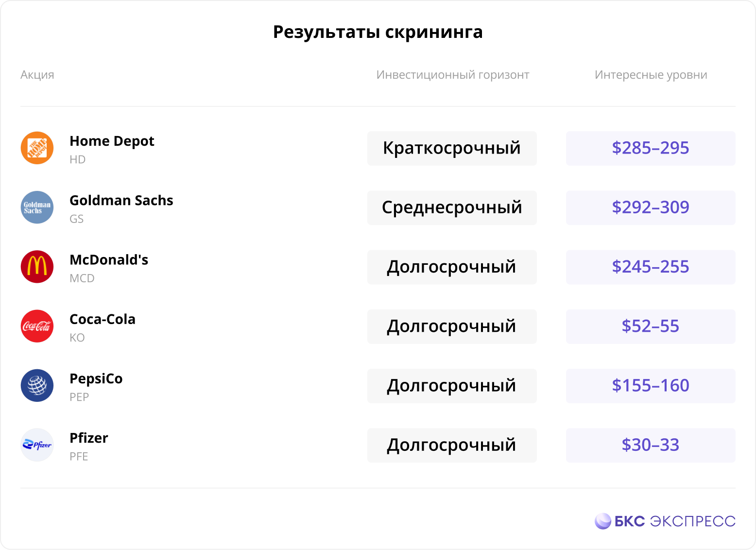Click the Goldman Sachs blue logo icon
Screen dimensions: 756x550
pyautogui.click(x=37, y=207)
